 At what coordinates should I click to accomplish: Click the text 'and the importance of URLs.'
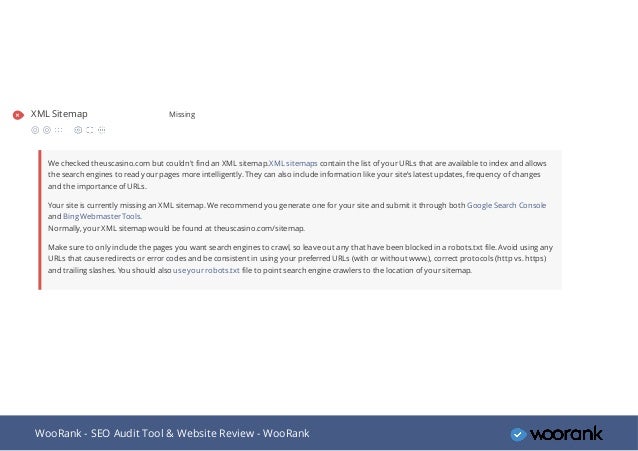[97, 186]
